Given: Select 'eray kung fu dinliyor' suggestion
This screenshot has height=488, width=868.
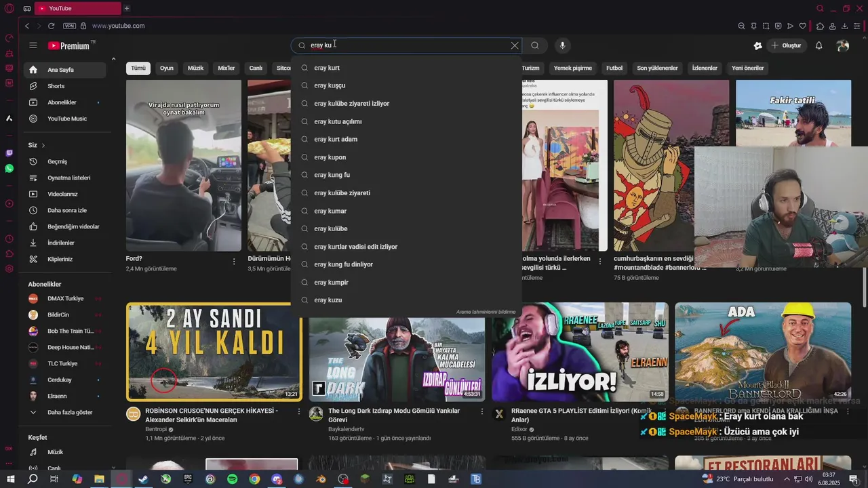Looking at the screenshot, I should click(x=406, y=264).
